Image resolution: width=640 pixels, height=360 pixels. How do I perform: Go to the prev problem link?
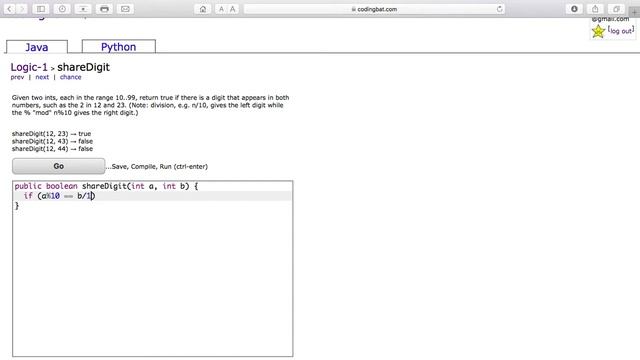point(17,77)
